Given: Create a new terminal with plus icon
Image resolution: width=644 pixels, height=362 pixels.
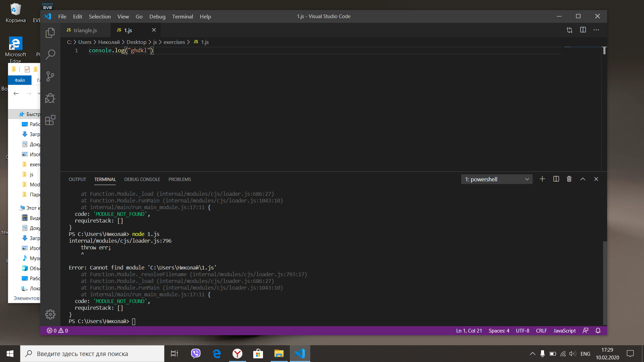Looking at the screenshot, I should coord(542,179).
